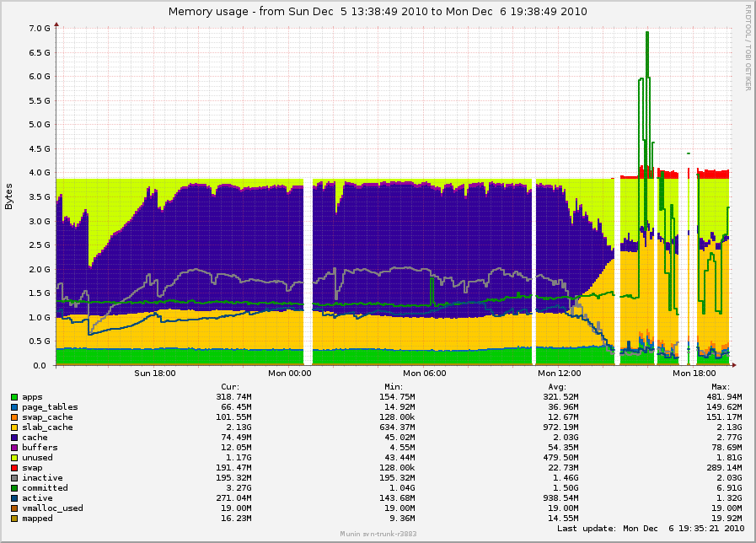
Task: Select the vmalloc_used legend swatch
Action: coord(14,508)
